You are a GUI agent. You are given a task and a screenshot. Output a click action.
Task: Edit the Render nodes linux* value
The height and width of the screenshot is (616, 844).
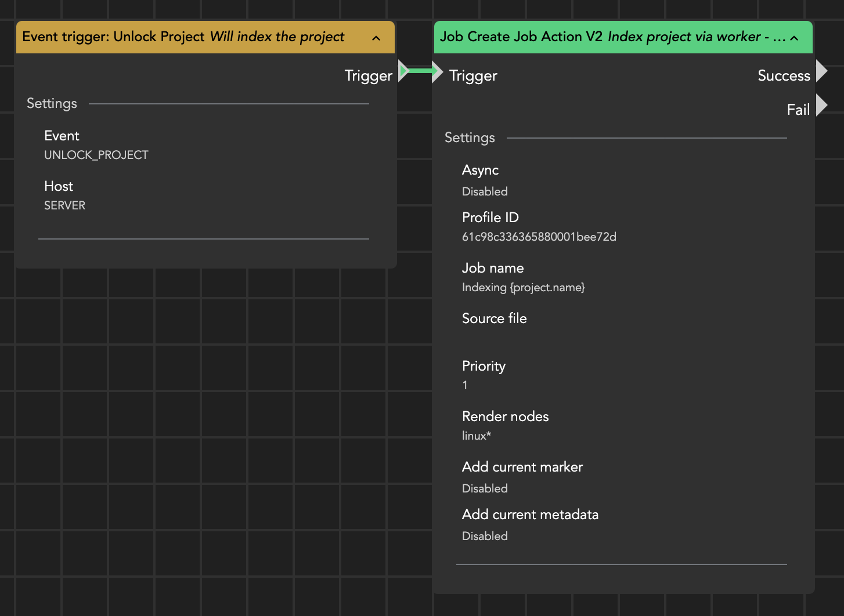tap(477, 436)
